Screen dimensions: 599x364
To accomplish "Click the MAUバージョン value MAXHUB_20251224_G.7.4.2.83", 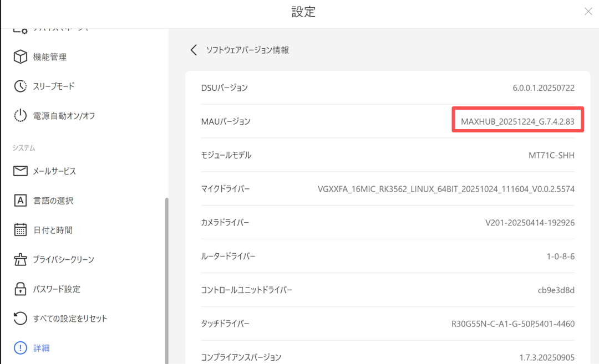I will (517, 121).
